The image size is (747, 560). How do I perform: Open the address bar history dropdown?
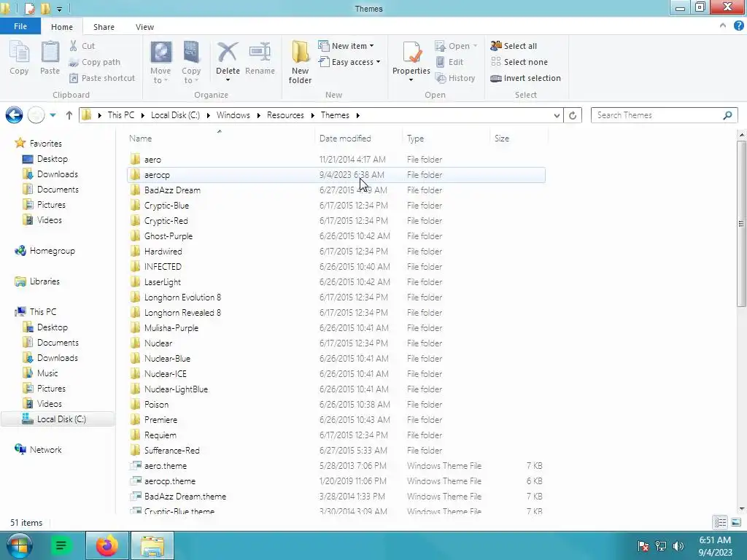(557, 115)
